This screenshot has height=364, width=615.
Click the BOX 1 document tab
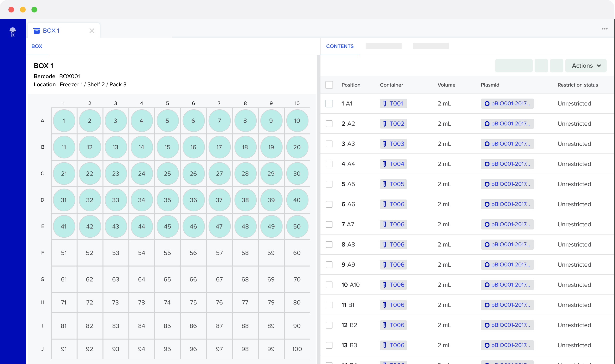click(64, 31)
